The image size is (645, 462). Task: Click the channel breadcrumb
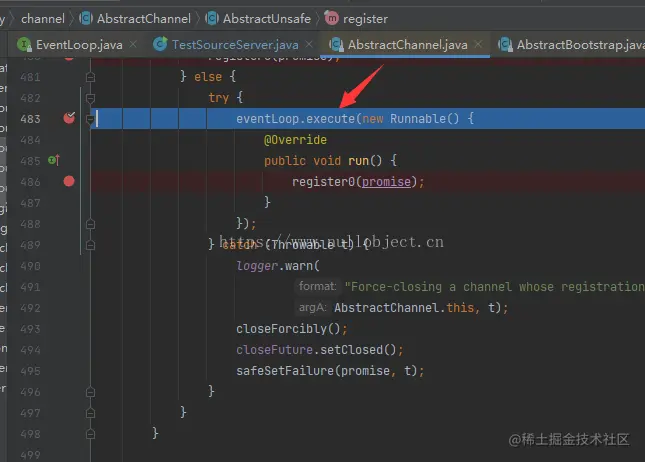click(43, 19)
